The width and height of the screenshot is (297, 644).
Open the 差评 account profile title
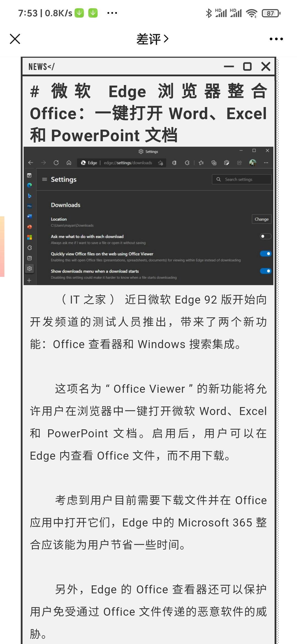(152, 39)
